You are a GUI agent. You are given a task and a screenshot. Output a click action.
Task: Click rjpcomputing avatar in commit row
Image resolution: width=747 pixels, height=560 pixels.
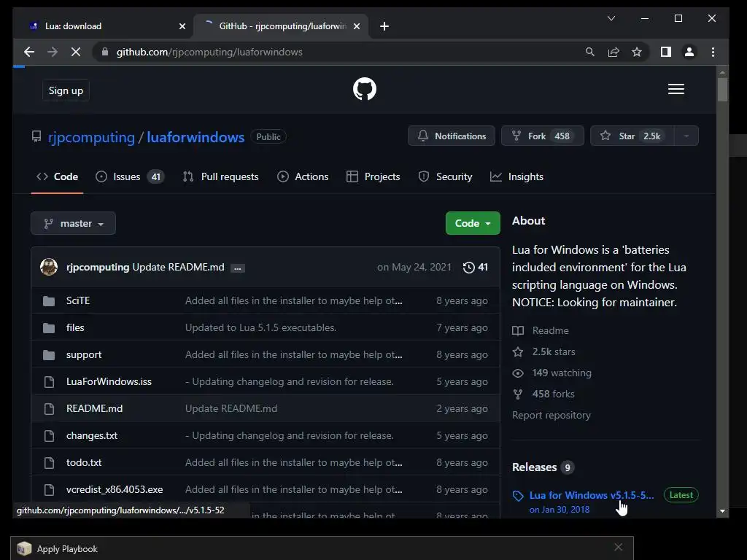pos(49,267)
